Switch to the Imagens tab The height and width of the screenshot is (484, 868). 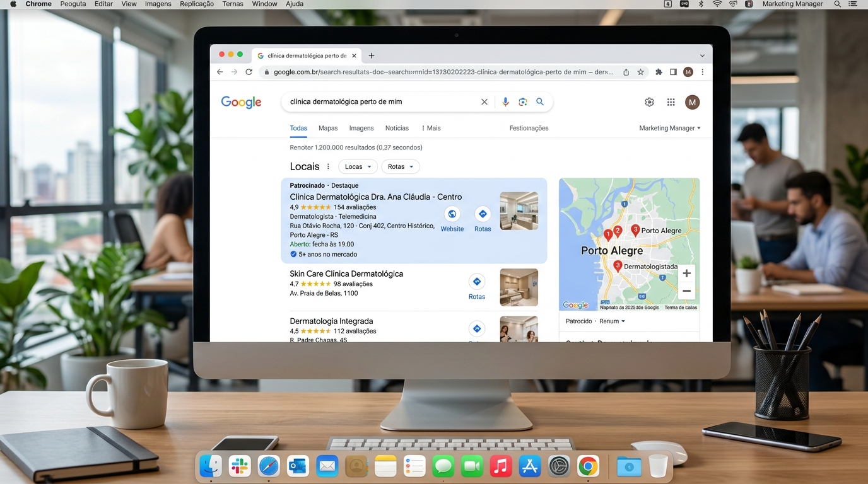[x=361, y=128]
